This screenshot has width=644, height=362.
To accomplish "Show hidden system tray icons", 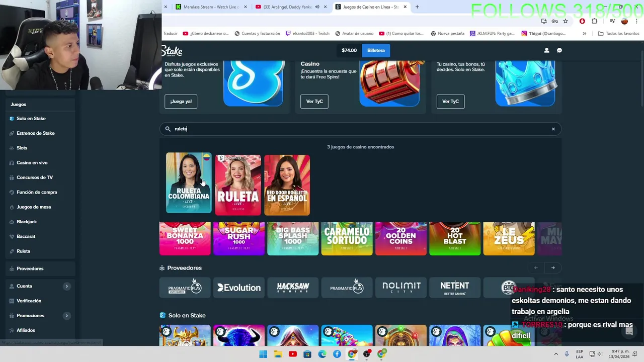I will point(556,354).
